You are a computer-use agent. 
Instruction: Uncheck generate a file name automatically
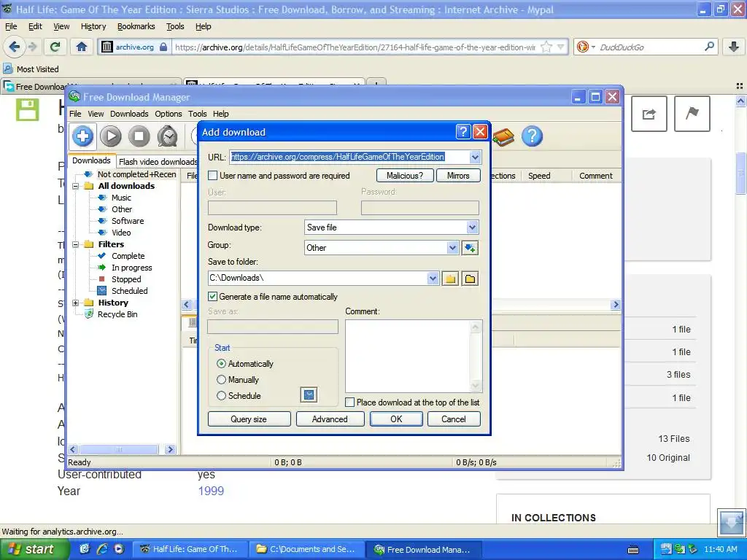coord(213,297)
